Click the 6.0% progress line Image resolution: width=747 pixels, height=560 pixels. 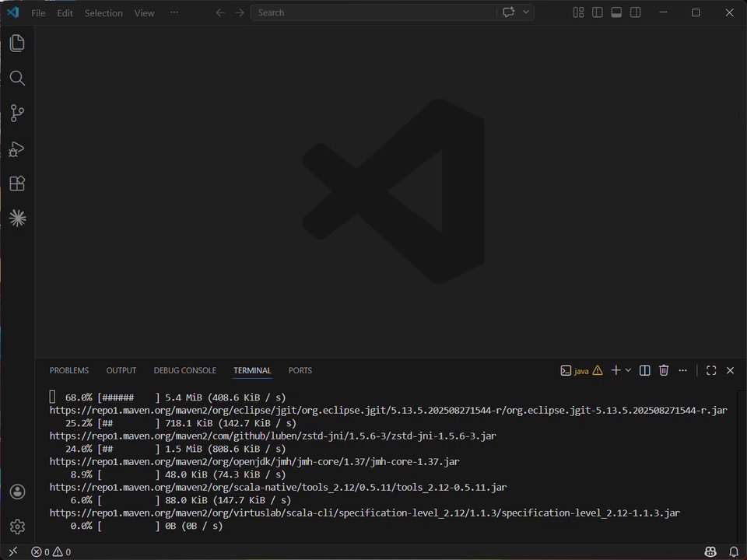(181, 500)
